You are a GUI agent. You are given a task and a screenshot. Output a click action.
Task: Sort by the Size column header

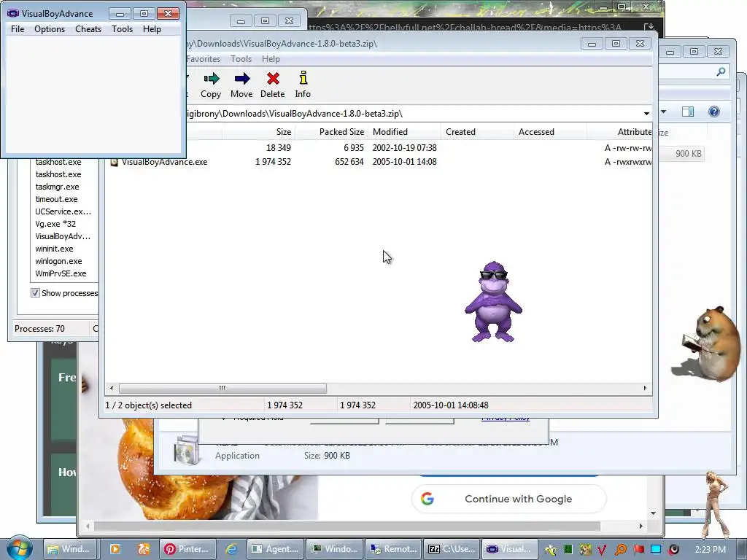click(259, 132)
